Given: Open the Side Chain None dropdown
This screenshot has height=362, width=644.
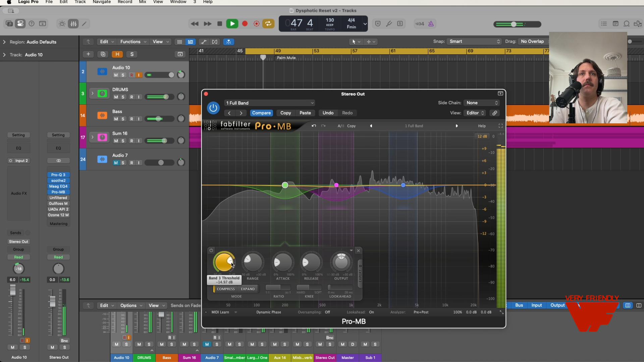Looking at the screenshot, I should (x=482, y=103).
